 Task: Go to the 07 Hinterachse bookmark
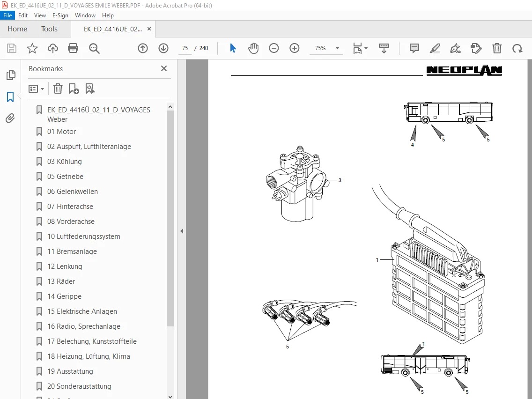click(70, 206)
